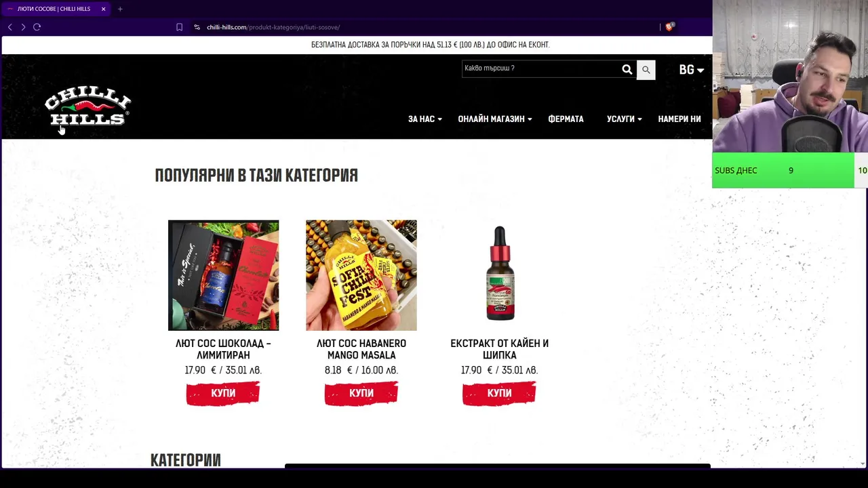The image size is (868, 488).
Task: Expand the ОНЛАЙН МАГАЗИН menu
Action: tap(494, 119)
